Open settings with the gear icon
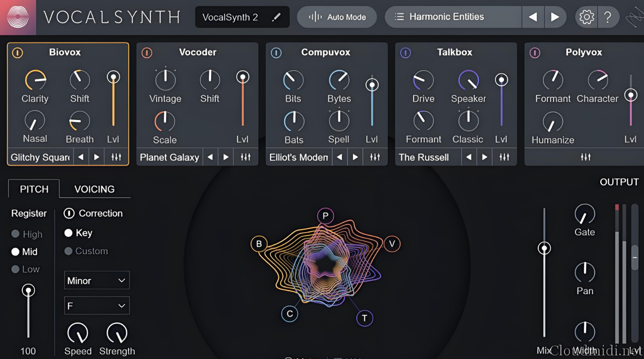 pos(586,17)
